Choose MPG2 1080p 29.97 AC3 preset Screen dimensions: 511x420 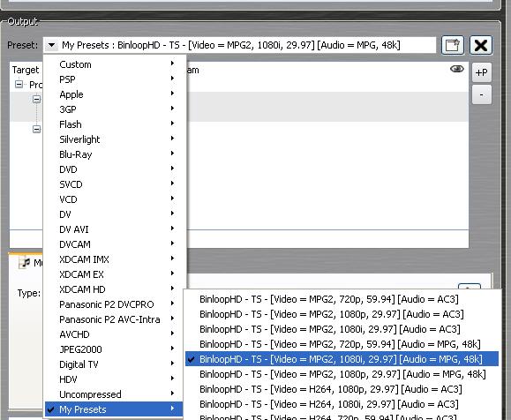[x=342, y=314]
